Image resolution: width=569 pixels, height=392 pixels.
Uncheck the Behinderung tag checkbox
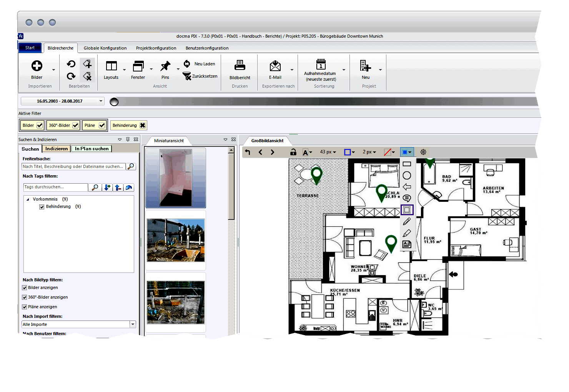tap(42, 207)
